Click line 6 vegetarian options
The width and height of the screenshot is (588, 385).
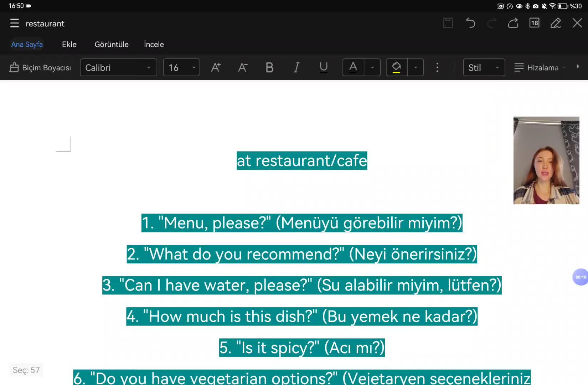[x=302, y=378]
